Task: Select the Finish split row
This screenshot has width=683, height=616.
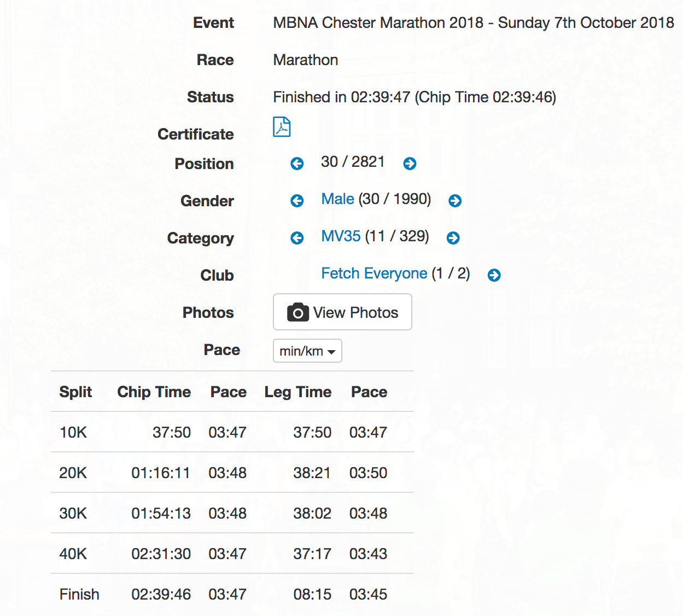Action: 232,594
